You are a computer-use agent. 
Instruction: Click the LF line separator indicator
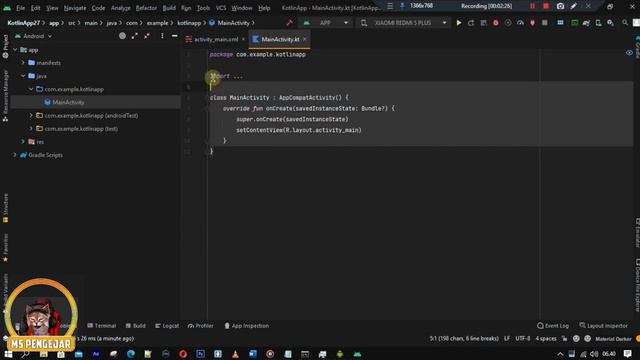(x=507, y=338)
